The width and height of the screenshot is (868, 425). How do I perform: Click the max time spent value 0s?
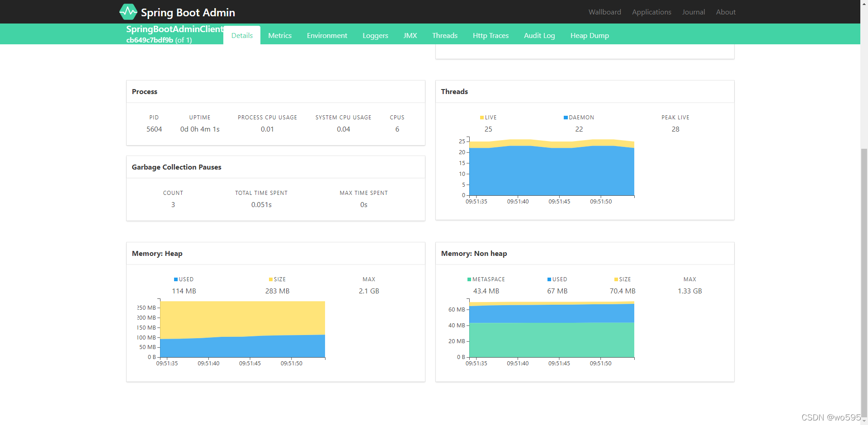coord(364,205)
